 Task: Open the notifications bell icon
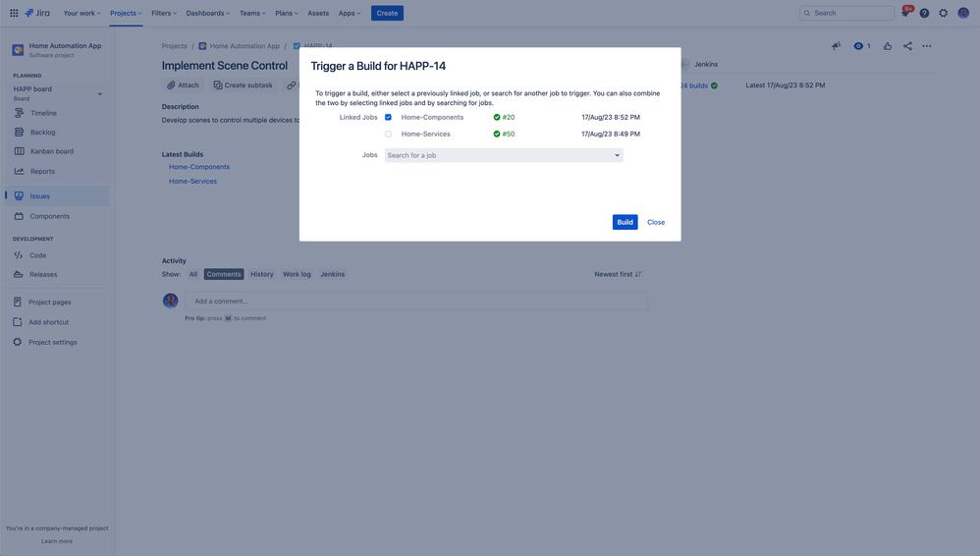(x=905, y=13)
